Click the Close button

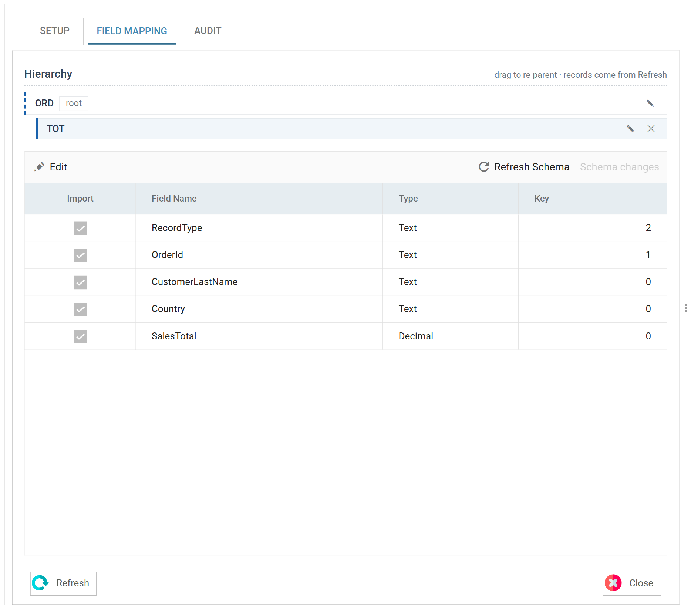[x=632, y=583]
